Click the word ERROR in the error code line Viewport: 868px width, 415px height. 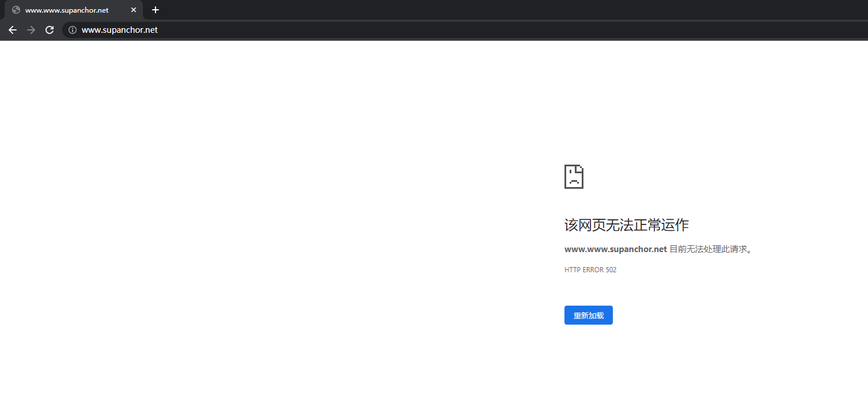click(593, 270)
